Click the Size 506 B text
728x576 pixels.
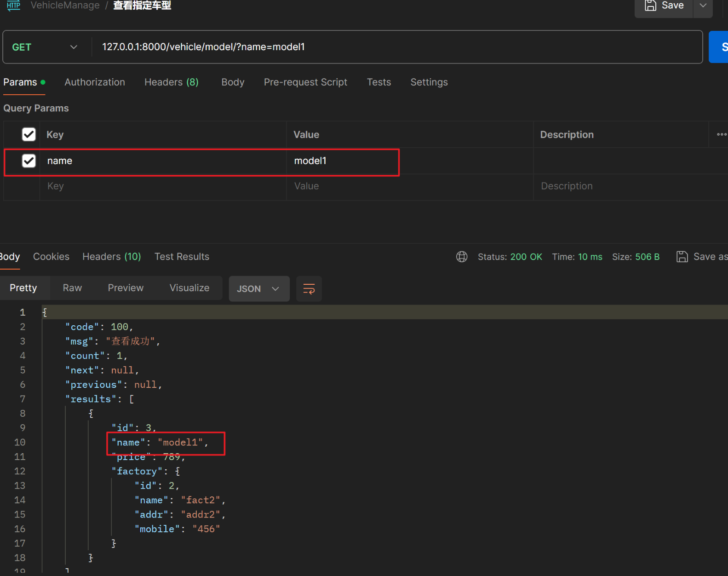(636, 257)
